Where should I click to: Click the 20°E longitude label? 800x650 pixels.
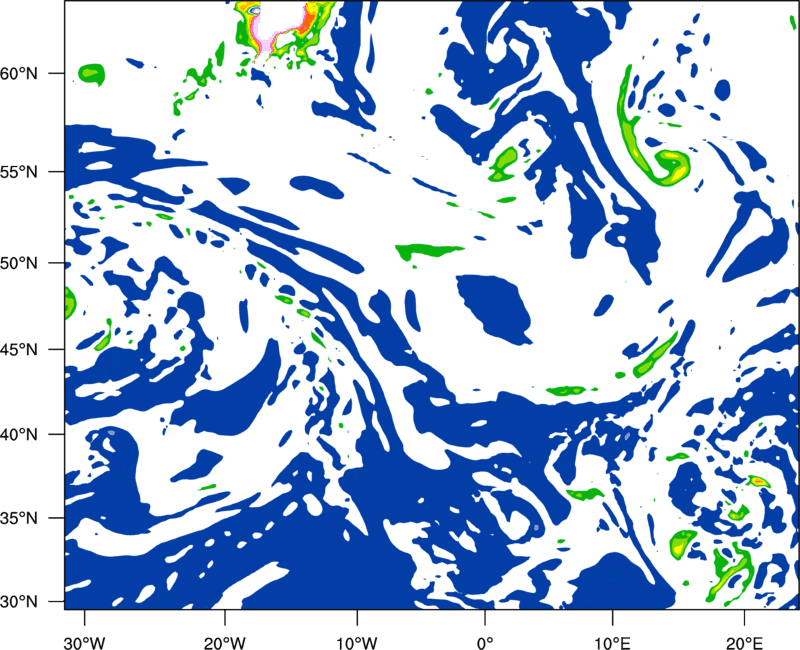pos(744,643)
